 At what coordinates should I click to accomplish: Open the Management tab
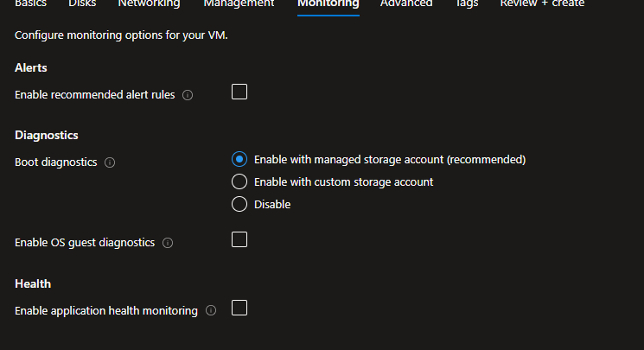[239, 4]
